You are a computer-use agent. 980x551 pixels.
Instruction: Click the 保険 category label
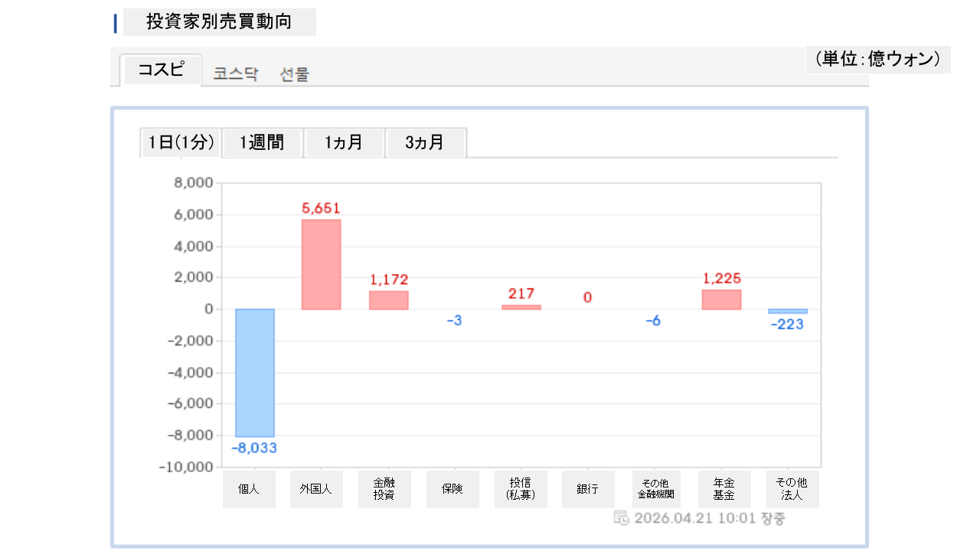[x=452, y=489]
